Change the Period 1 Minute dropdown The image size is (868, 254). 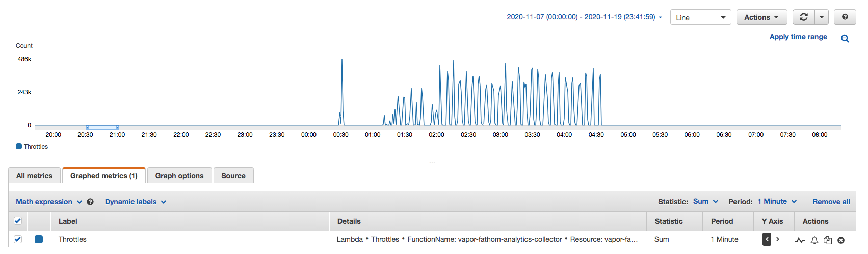777,202
